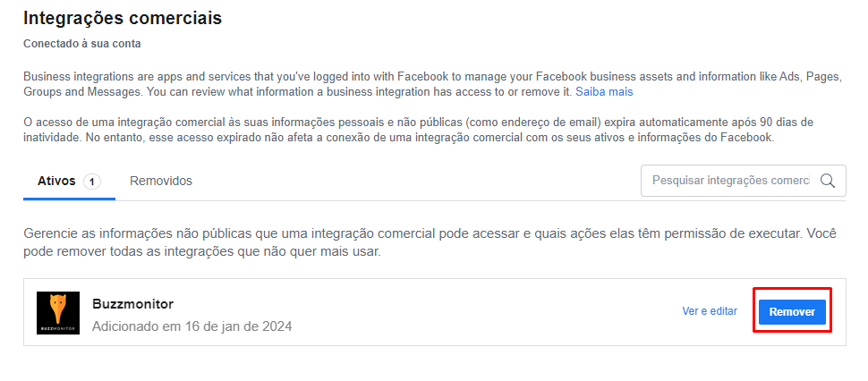Switch to the Ativos tab

55,181
